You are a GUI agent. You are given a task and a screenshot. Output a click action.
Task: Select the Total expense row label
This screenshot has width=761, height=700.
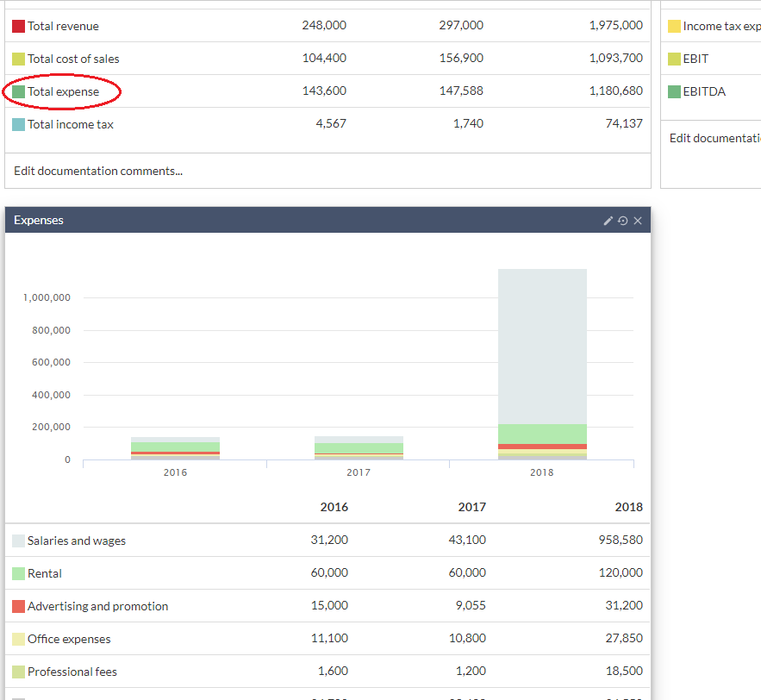pos(63,91)
